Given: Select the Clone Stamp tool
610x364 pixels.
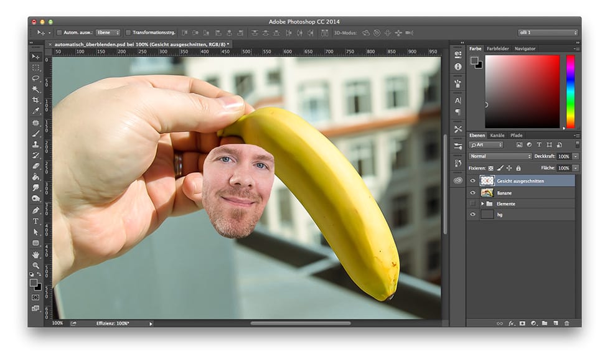Looking at the screenshot, I should click(36, 144).
